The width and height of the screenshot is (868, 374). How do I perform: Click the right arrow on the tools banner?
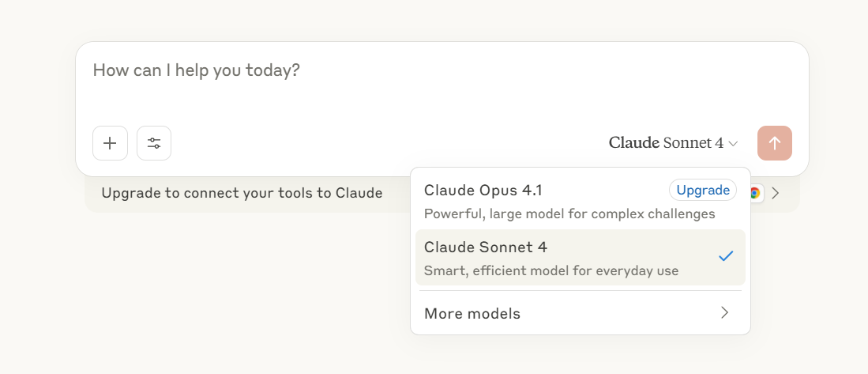tap(776, 193)
